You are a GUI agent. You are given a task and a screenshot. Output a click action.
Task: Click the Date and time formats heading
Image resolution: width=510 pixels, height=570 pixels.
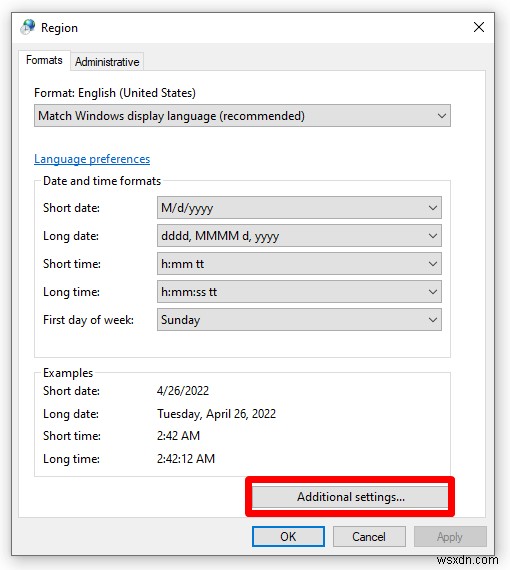[x=102, y=181]
